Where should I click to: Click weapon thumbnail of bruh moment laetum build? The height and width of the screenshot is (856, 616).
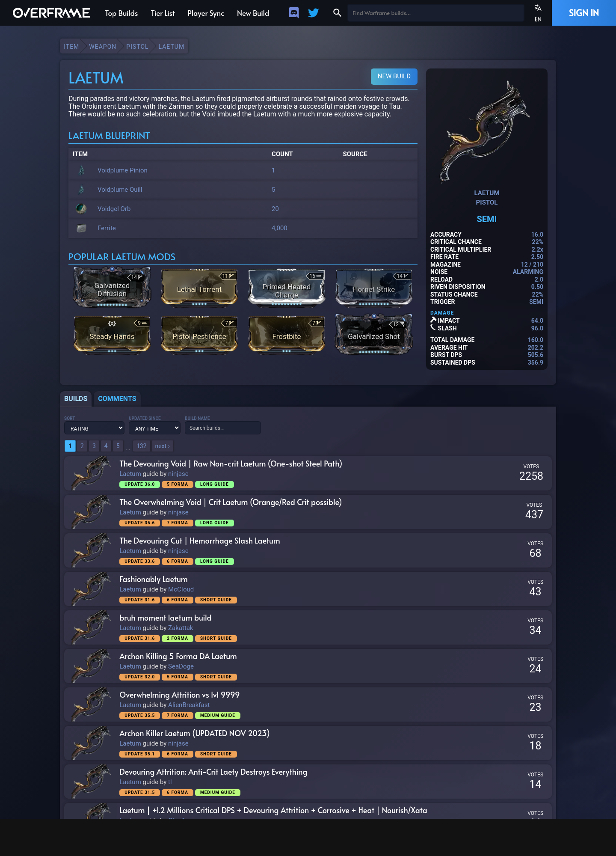click(x=91, y=627)
